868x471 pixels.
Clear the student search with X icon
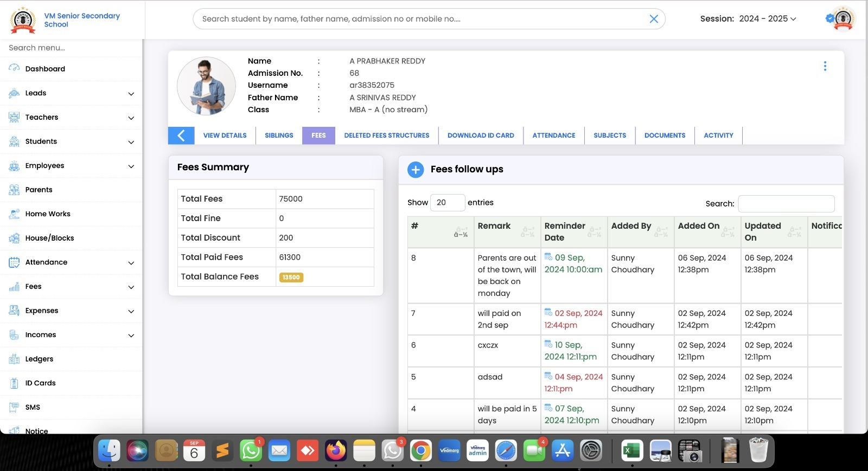654,19
